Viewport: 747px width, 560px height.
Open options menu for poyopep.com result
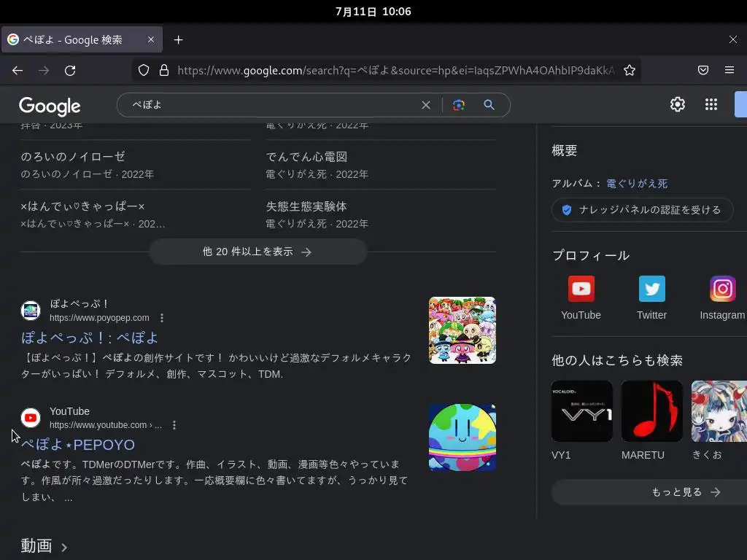162,318
